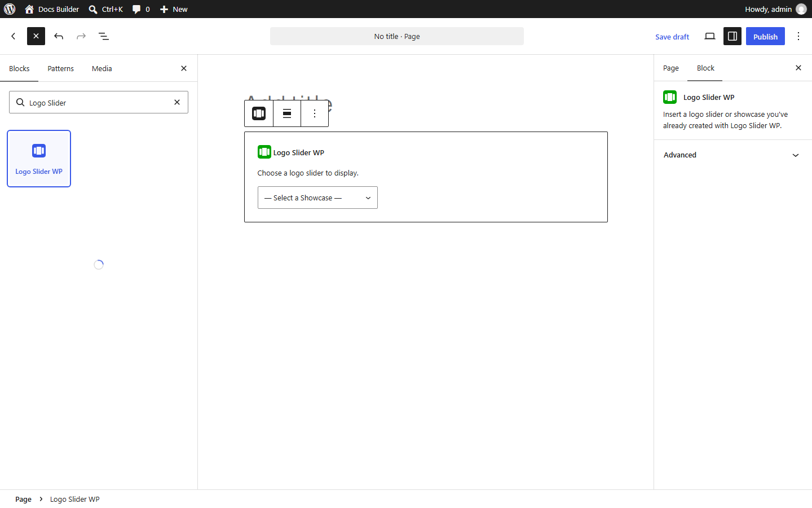This screenshot has width=812, height=508.
Task: Publish the page
Action: tap(765, 37)
